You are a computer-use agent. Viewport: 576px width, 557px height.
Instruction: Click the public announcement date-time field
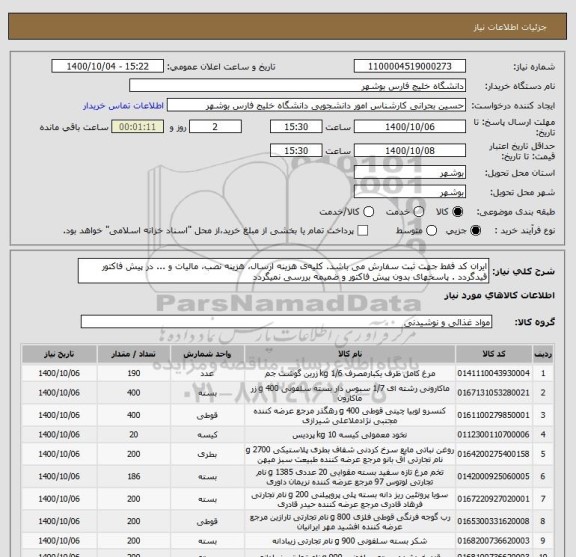(108, 67)
